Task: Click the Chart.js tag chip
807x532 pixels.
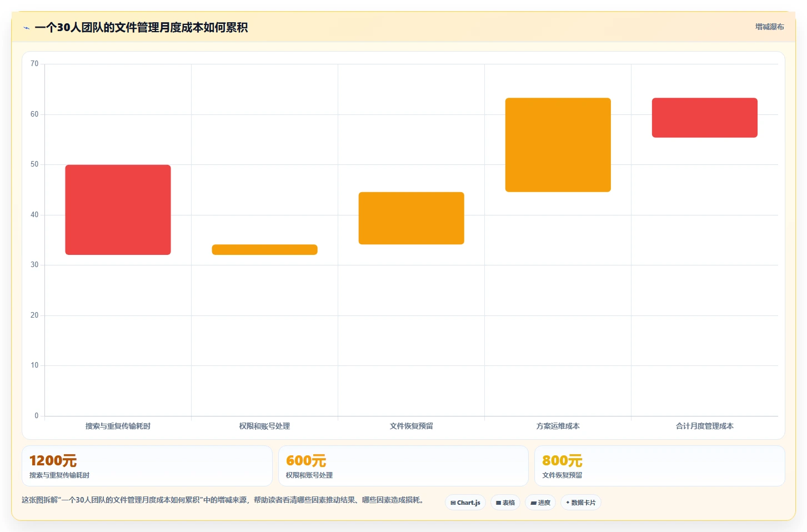Action: (x=465, y=503)
